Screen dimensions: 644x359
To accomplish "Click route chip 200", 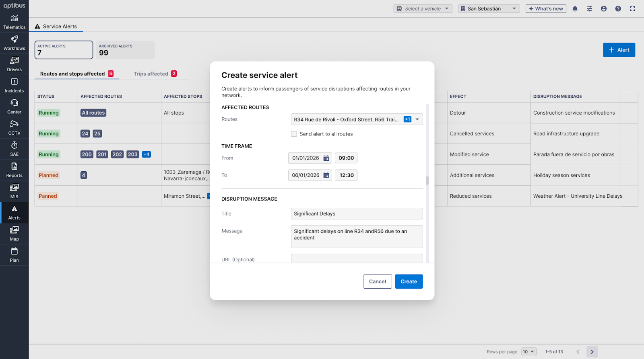I will point(87,154).
